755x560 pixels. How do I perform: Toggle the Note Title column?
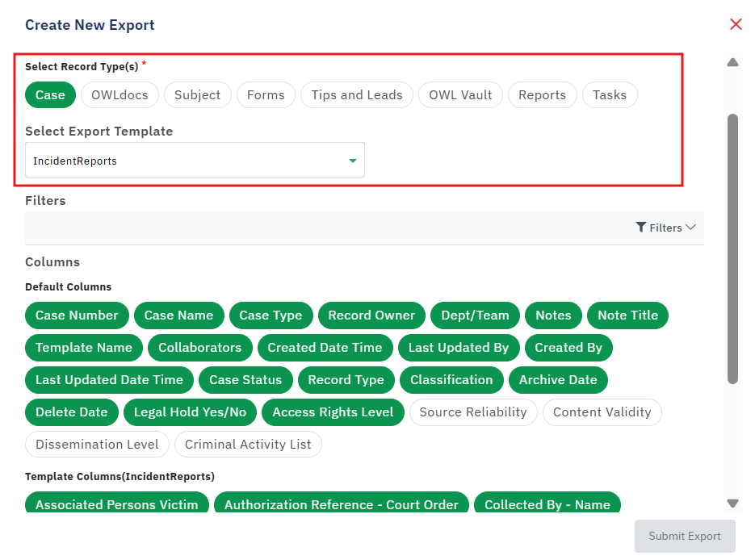point(627,316)
